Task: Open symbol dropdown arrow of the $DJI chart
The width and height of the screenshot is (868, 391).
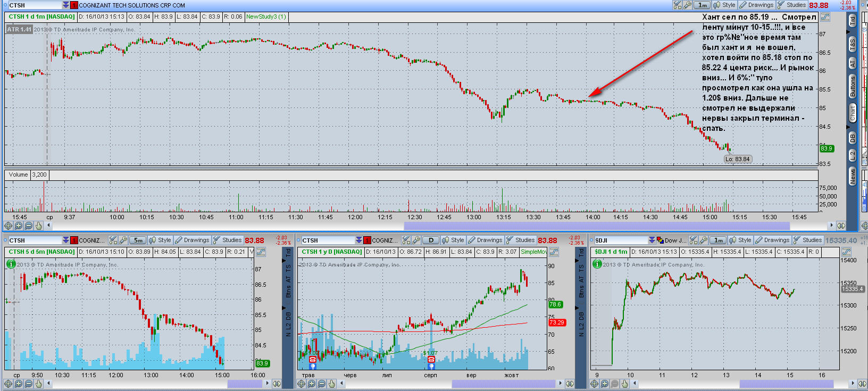Action: pyautogui.click(x=652, y=240)
